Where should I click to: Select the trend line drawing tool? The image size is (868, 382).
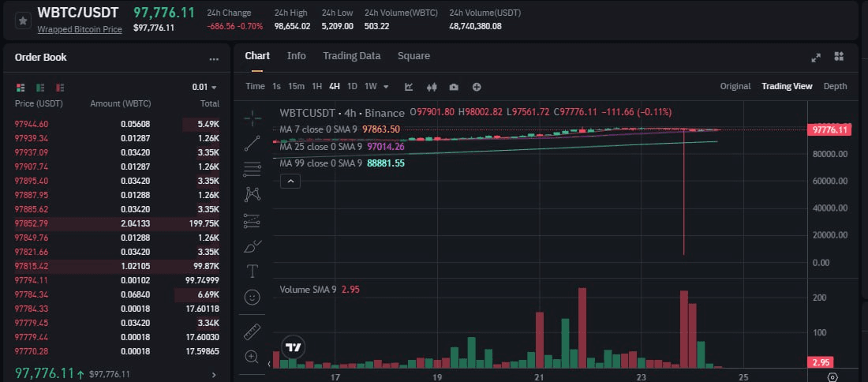(x=253, y=144)
